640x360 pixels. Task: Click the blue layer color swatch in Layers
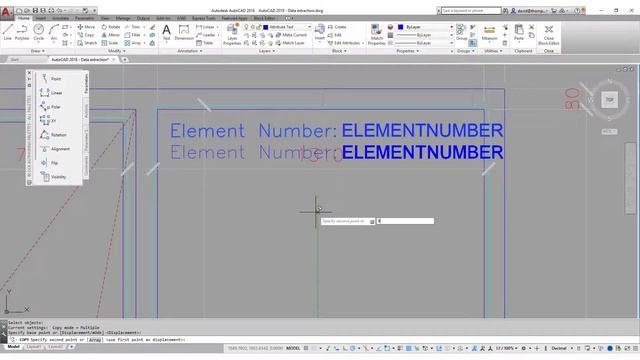(x=266, y=27)
